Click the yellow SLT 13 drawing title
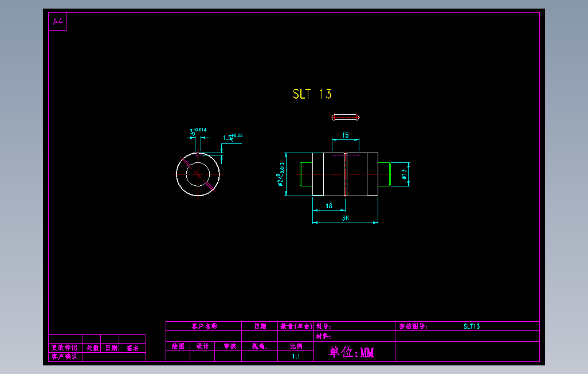 pos(312,94)
